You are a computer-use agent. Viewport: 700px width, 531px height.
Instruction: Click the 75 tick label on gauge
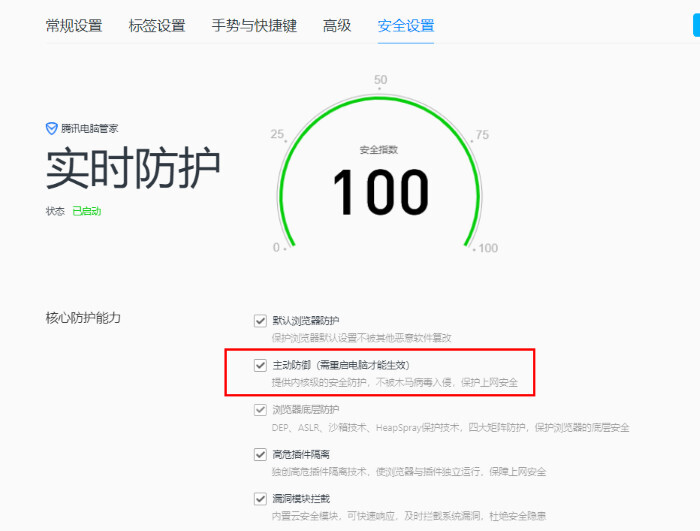click(x=482, y=135)
